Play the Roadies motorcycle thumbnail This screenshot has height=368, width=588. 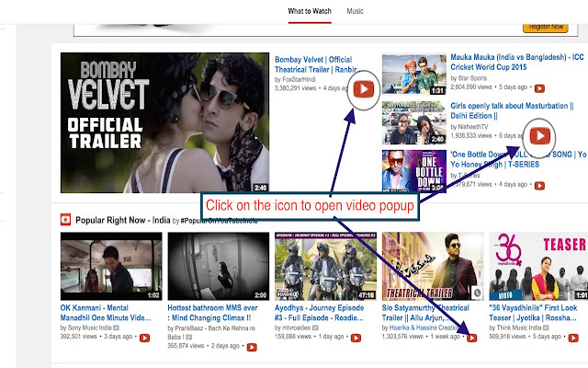click(325, 266)
